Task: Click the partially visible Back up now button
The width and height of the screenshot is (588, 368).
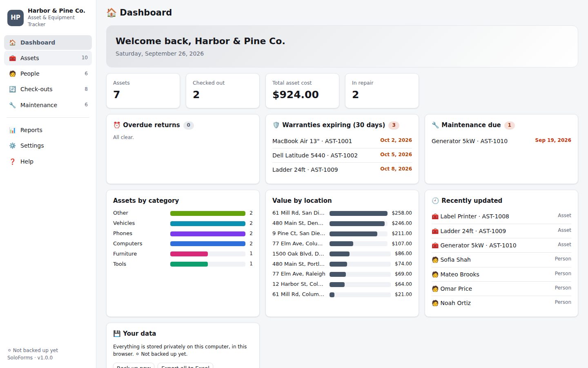Action: coord(134,366)
